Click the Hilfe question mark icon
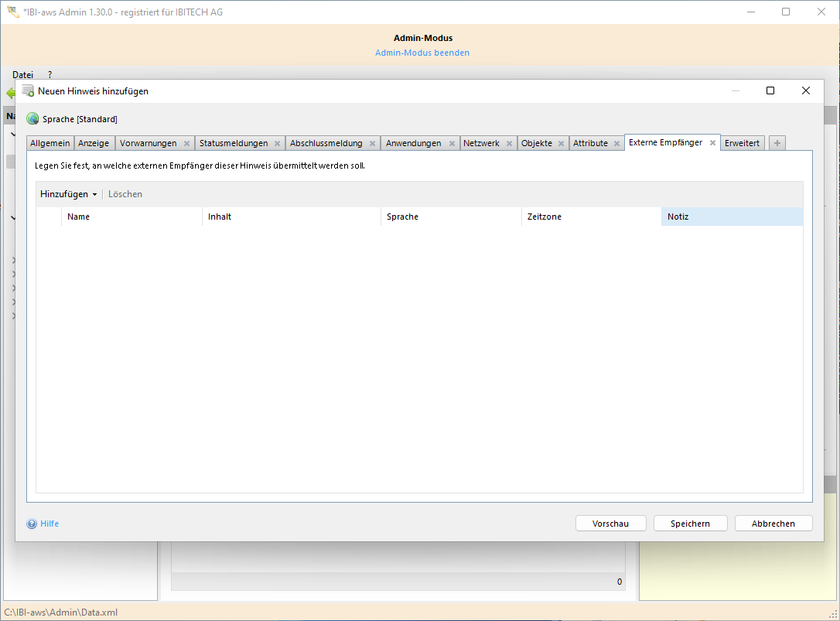 click(32, 524)
